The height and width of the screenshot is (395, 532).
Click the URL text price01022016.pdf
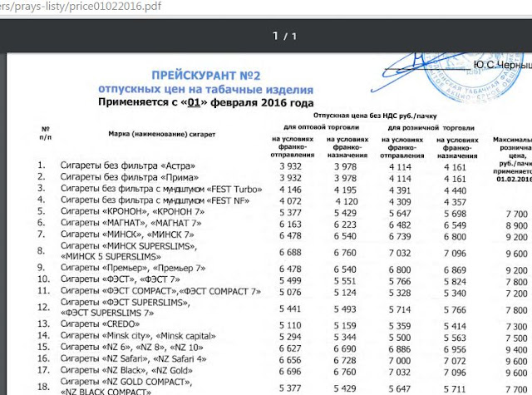click(x=116, y=6)
